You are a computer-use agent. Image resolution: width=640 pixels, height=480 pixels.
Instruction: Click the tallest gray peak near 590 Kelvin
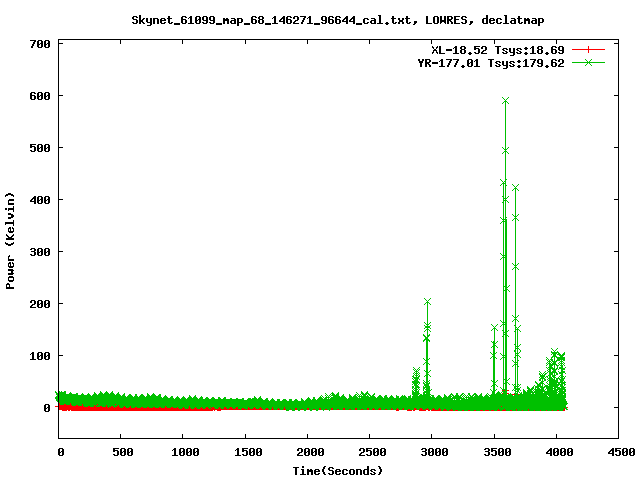pyautogui.click(x=505, y=100)
